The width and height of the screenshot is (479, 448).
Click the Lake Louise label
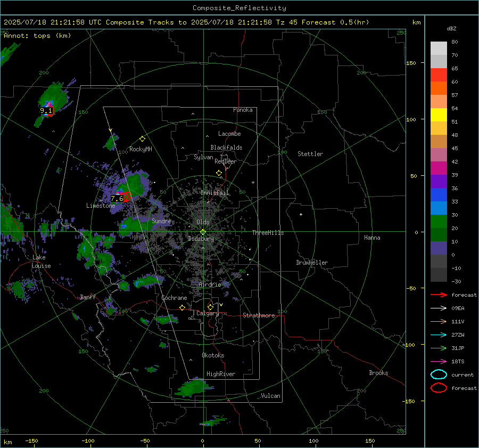click(41, 262)
